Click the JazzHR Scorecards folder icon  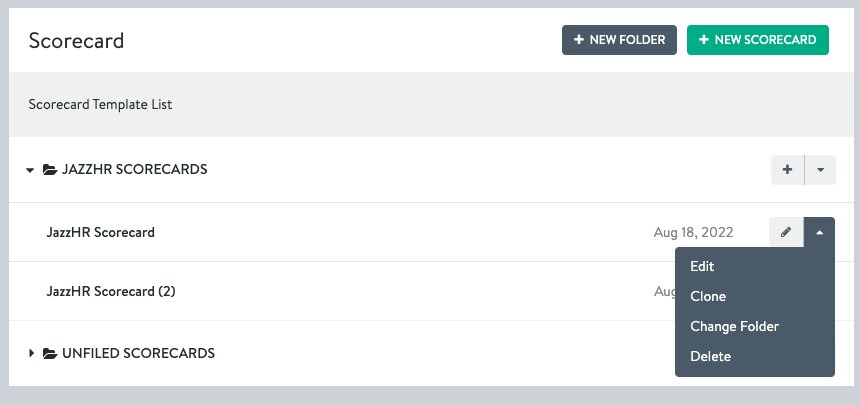(x=50, y=170)
